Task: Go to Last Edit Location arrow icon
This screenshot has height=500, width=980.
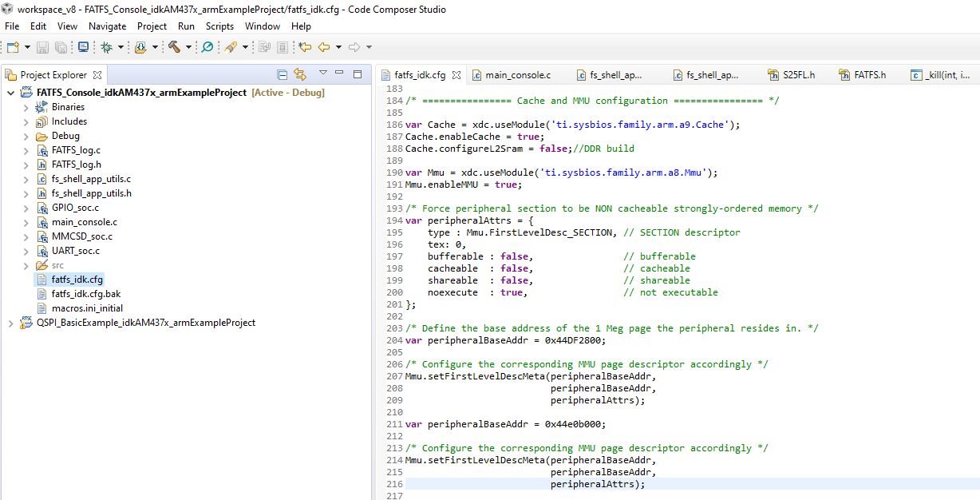Action: (305, 47)
